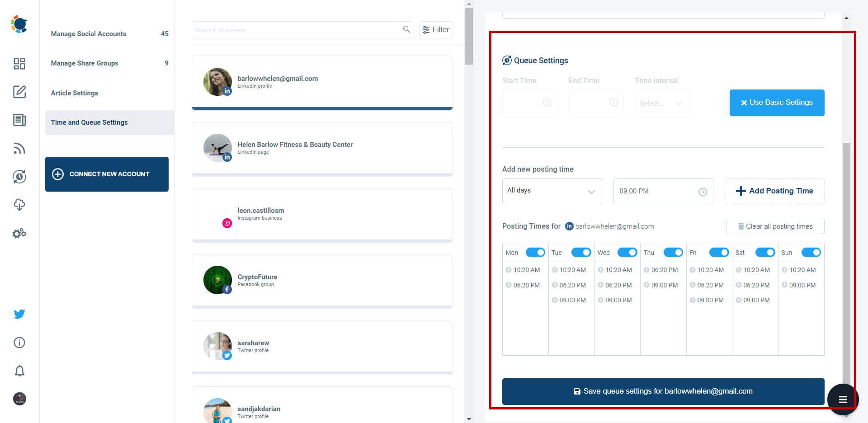Image resolution: width=868 pixels, height=423 pixels.
Task: Open the settings gears icon
Action: (x=19, y=233)
